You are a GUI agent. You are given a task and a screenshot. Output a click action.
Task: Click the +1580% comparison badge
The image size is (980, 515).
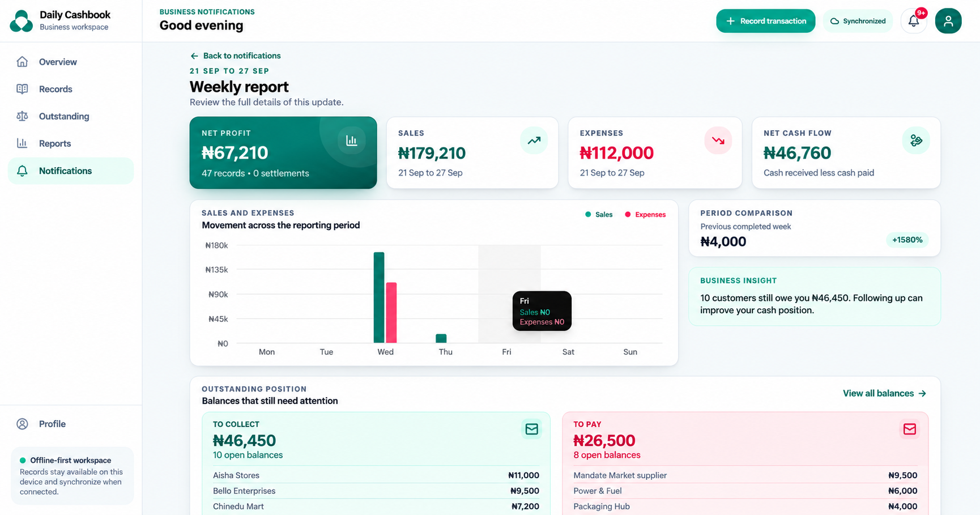[x=907, y=240]
